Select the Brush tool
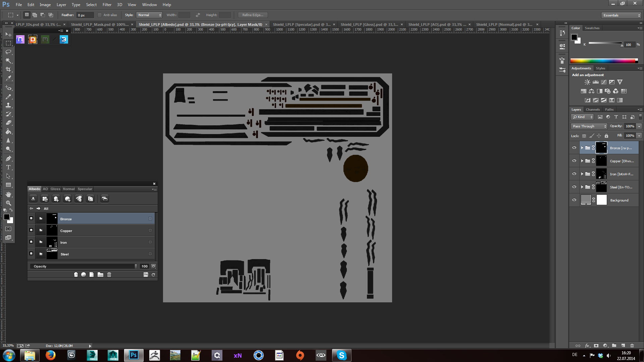The image size is (644, 362). coord(8,97)
